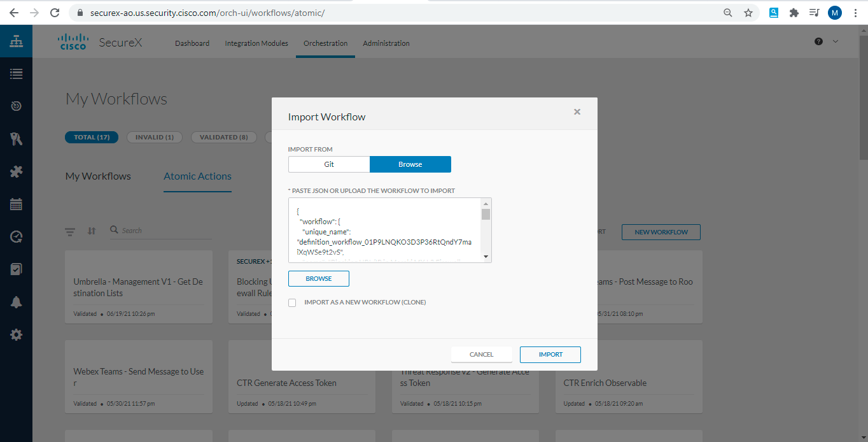
Task: Open the workflows hierarchy icon in sidebar
Action: (16, 42)
